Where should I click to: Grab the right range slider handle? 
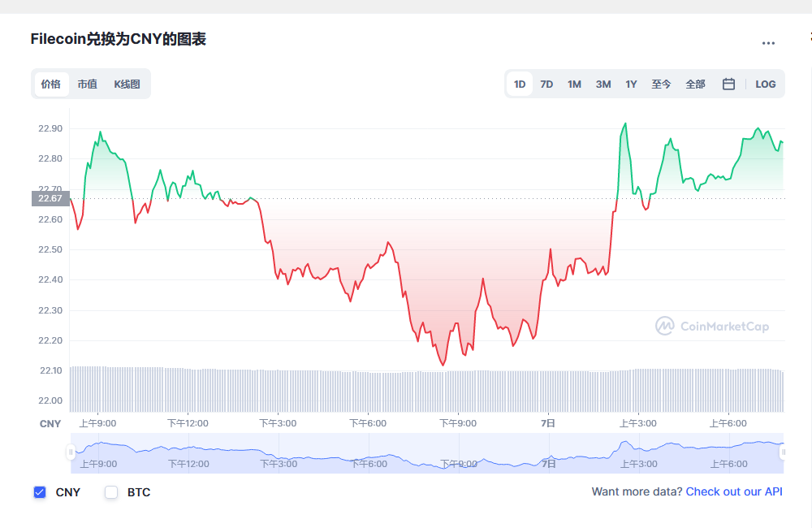click(x=784, y=452)
